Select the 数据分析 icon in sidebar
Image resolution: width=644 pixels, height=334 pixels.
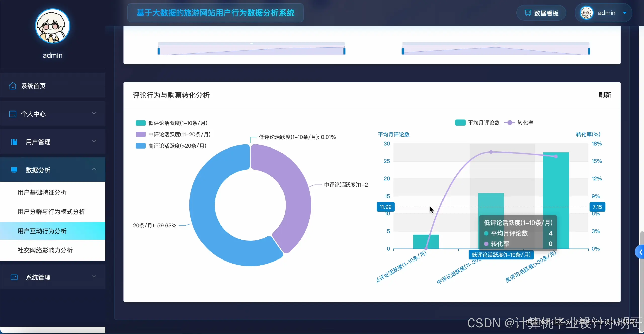(x=14, y=170)
